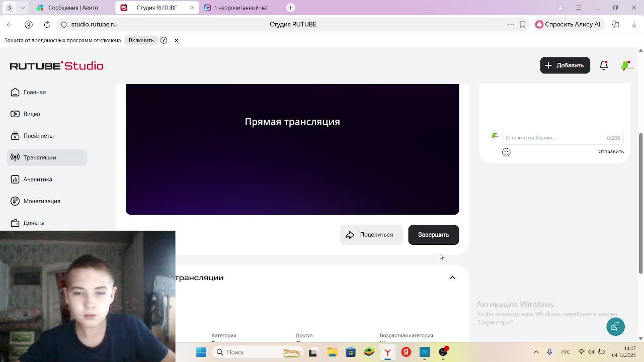Click the help question mark icon in banner
The image size is (644, 362).
pos(164,40)
